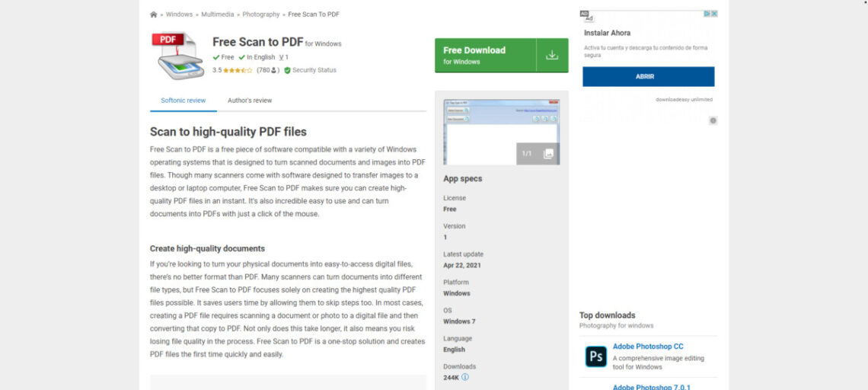This screenshot has height=390, width=868.
Task: Open the app screenshot thumbnail
Action: (502, 132)
